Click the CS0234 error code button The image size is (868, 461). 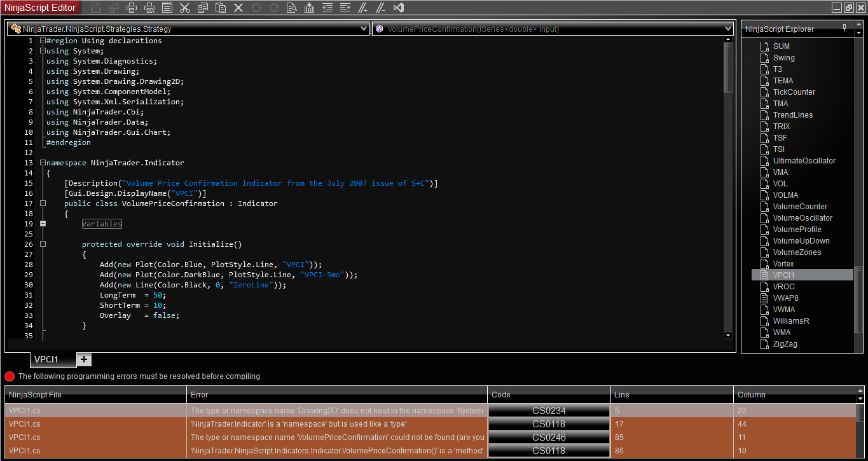click(548, 411)
